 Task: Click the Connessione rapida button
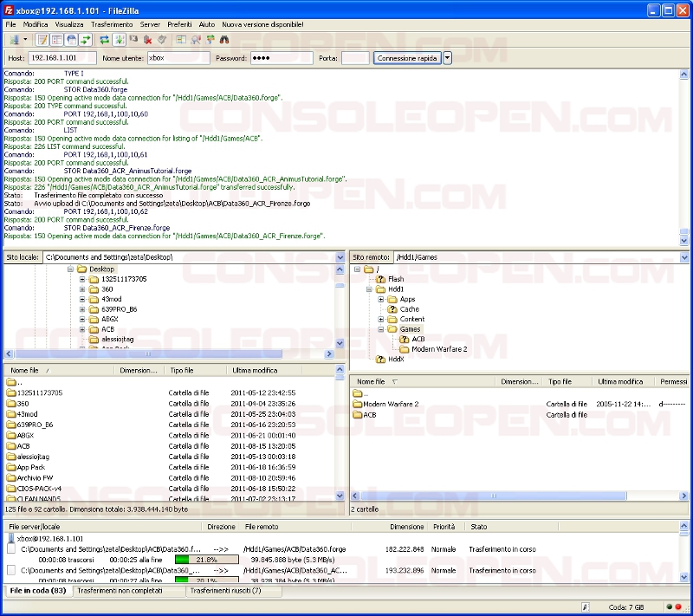coord(407,58)
